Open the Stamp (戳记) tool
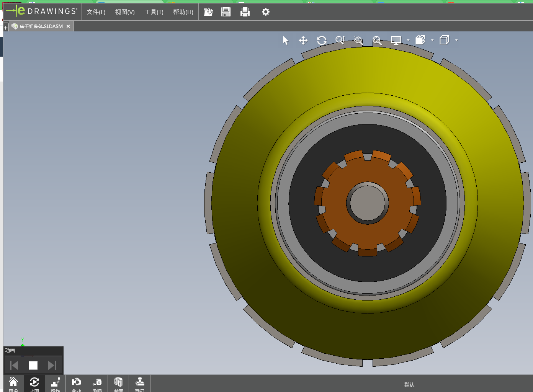This screenshot has height=392, width=533. tap(140, 384)
